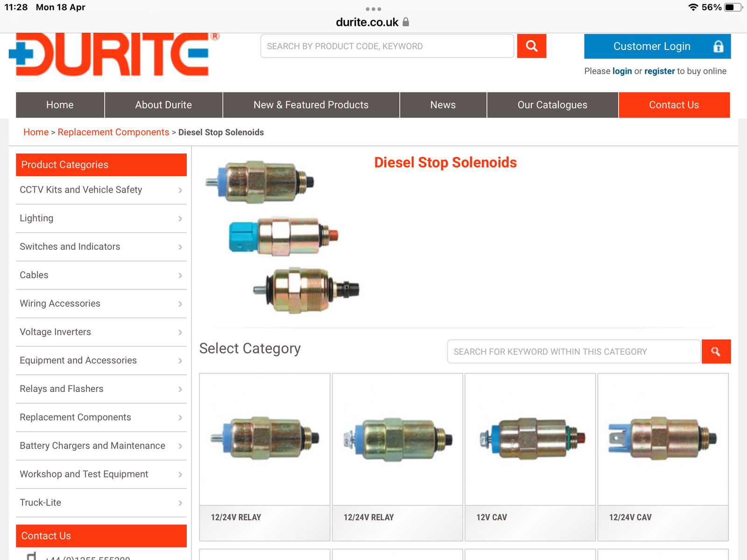747x560 pixels.
Task: Tap the battery indicator in status bar
Action: click(733, 7)
